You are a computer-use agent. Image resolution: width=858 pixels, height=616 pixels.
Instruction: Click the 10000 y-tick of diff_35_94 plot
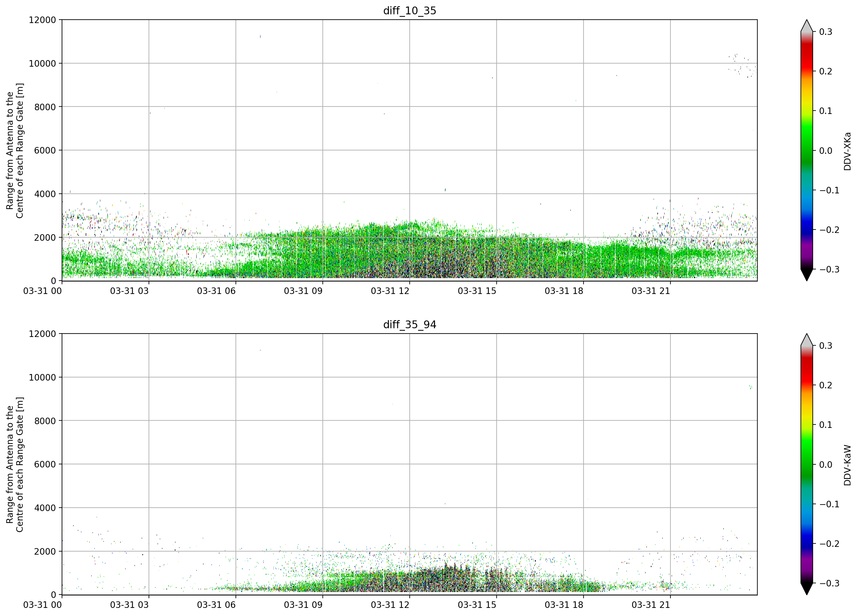(42, 377)
